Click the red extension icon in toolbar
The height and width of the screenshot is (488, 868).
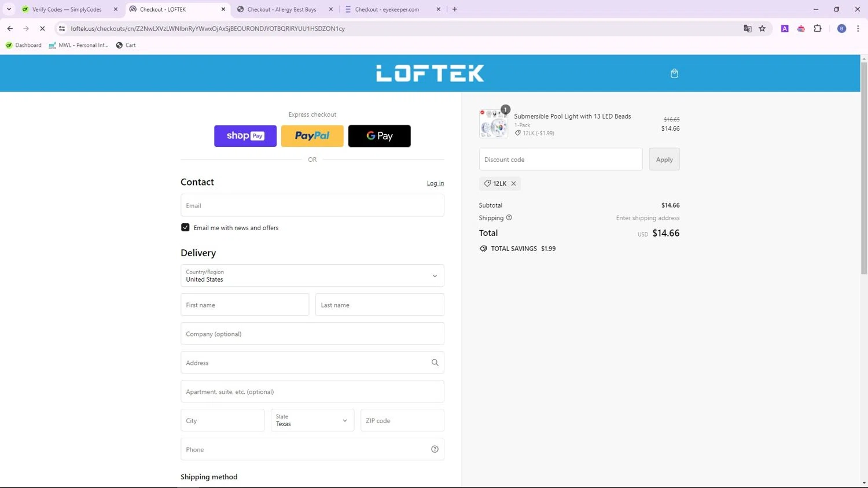click(801, 28)
